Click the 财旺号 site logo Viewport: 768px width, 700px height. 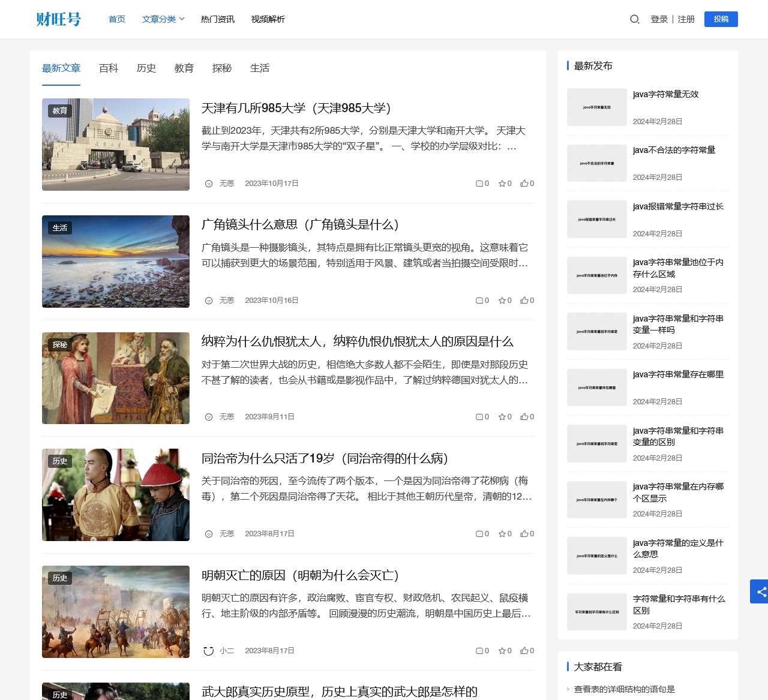click(58, 19)
